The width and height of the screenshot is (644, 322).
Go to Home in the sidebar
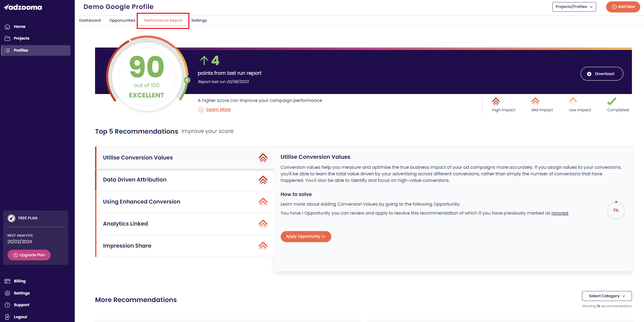tap(36, 27)
